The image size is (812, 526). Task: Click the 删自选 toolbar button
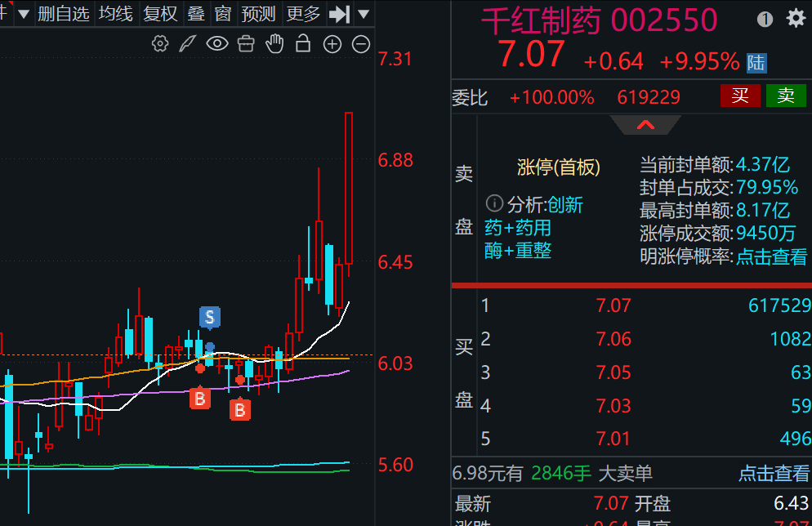coord(64,14)
